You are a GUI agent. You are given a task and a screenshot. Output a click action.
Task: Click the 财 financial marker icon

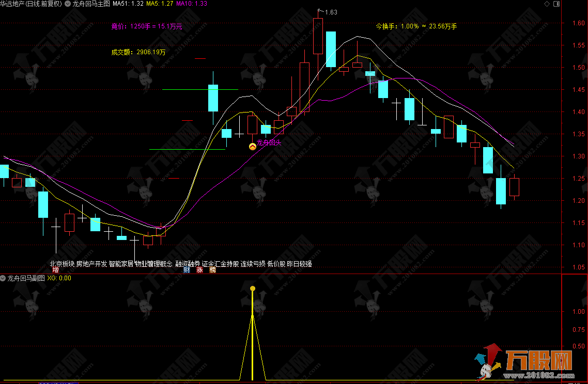click(x=187, y=270)
